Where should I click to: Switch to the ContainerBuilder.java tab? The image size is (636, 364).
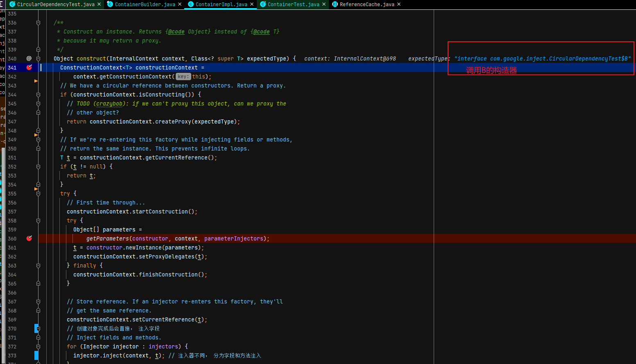(145, 4)
